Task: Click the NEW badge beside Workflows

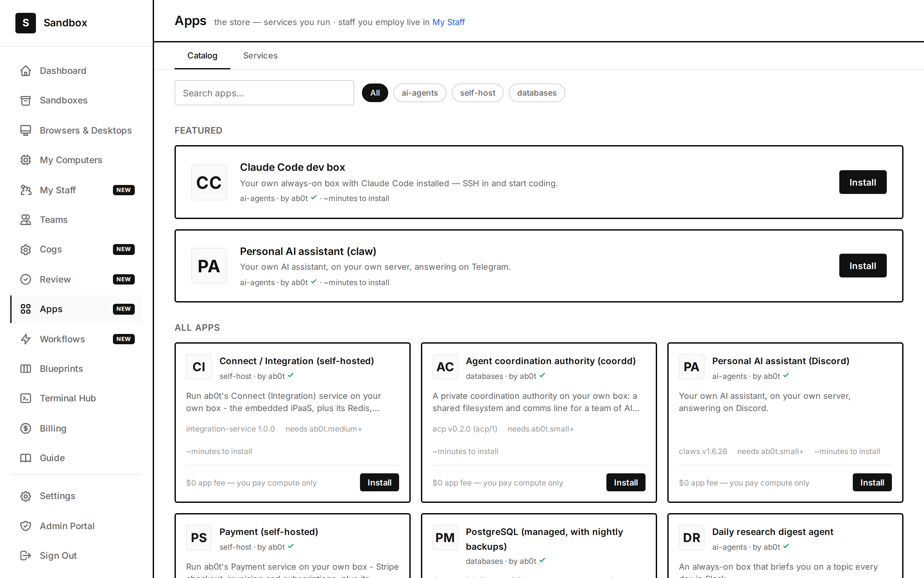Action: (x=124, y=339)
